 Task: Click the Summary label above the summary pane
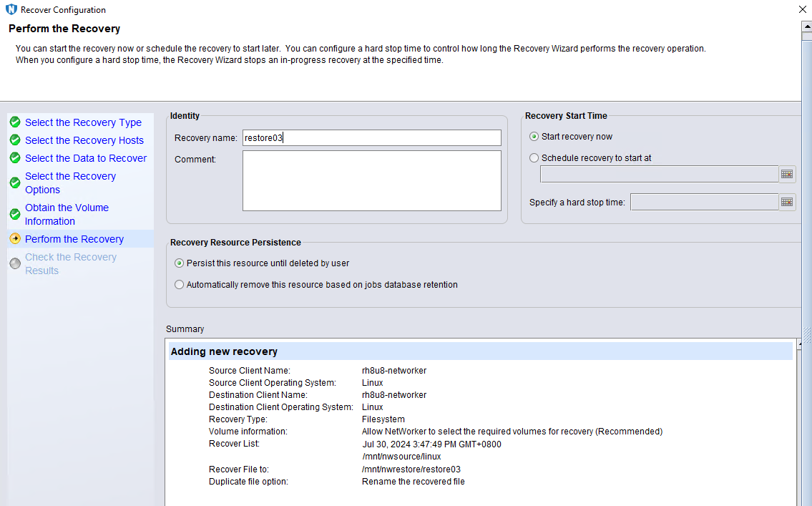click(x=185, y=329)
